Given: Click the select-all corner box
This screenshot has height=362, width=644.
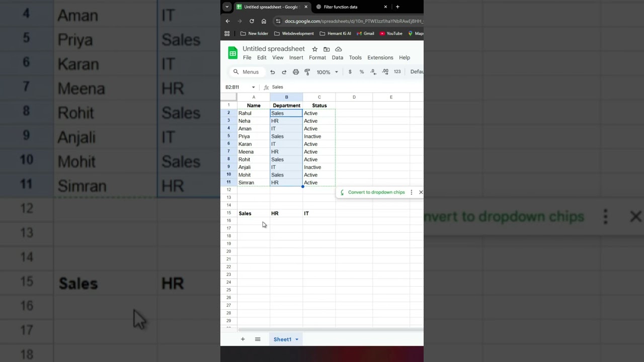Looking at the screenshot, I should 229,97.
